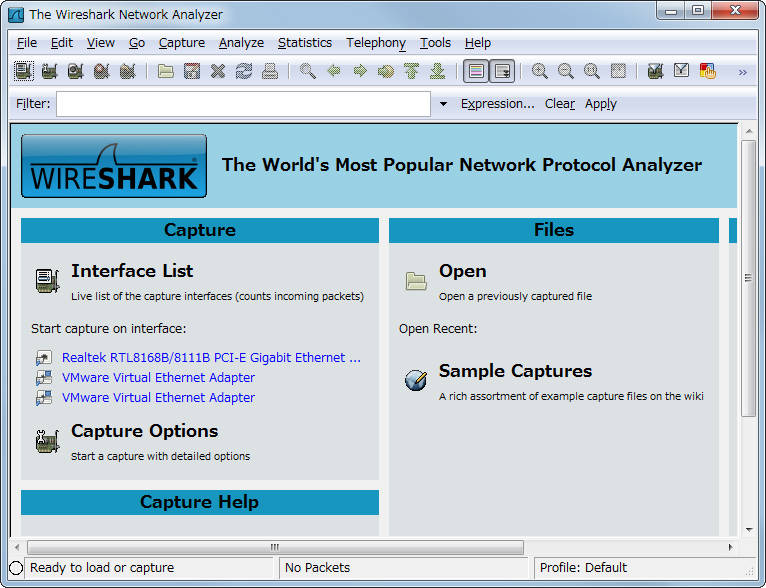Expand the toolbar overflow chevron

[x=743, y=72]
